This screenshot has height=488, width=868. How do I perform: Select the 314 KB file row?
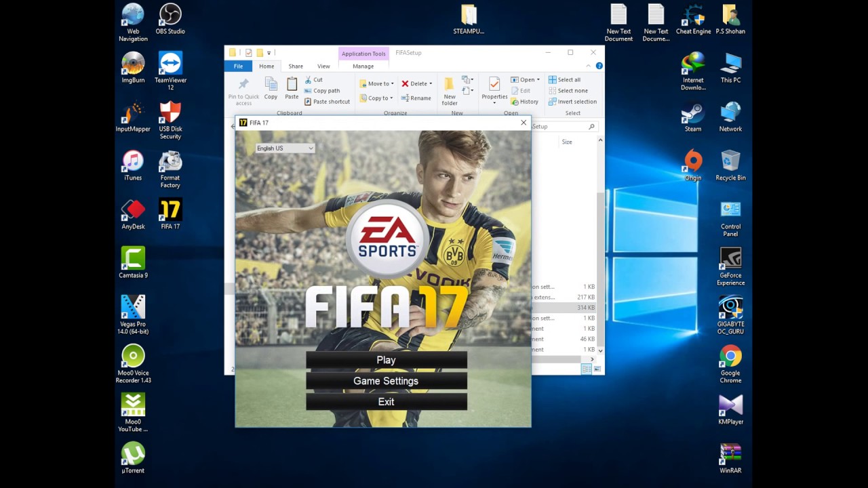(x=564, y=308)
